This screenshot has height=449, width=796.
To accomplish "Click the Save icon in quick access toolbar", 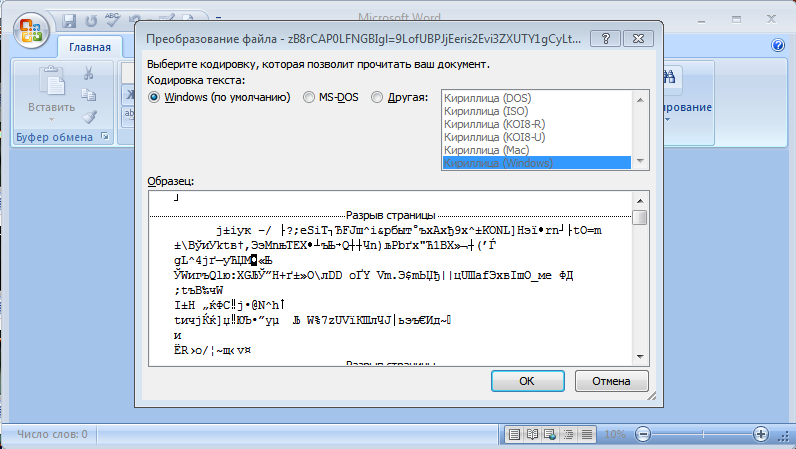I will pos(69,20).
